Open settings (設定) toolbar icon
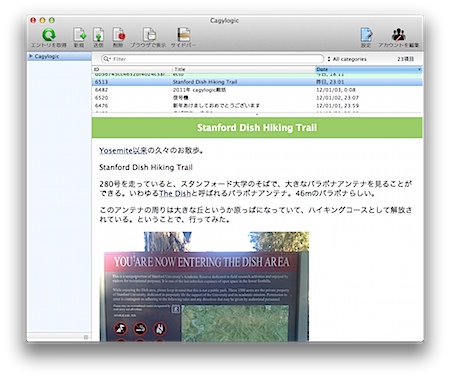This screenshot has width=450, height=378. click(x=366, y=35)
